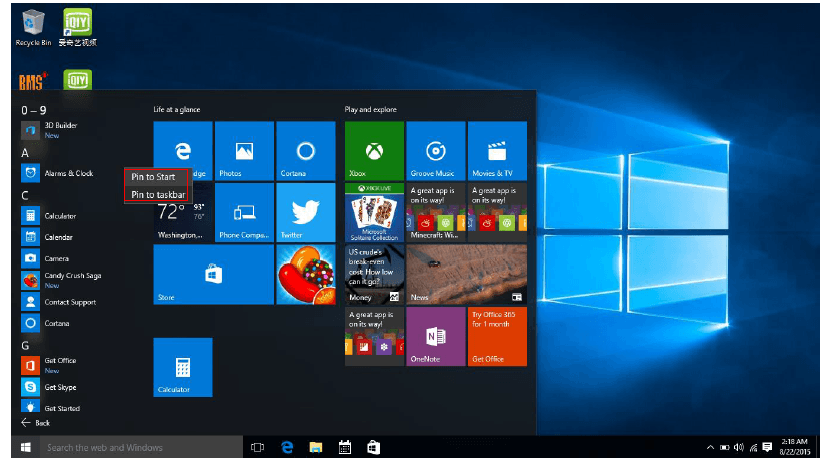Open the Movies & TV tile
The image size is (837, 468).
point(496,151)
